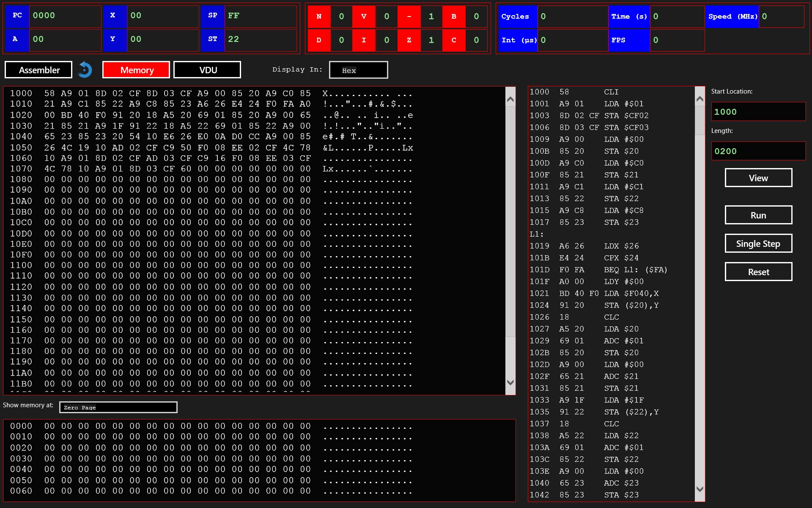
Task: Open the Display In Hex dropdown
Action: point(358,70)
